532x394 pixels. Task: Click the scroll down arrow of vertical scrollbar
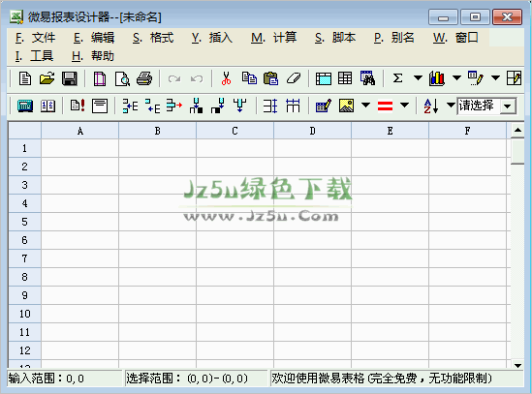tap(517, 366)
